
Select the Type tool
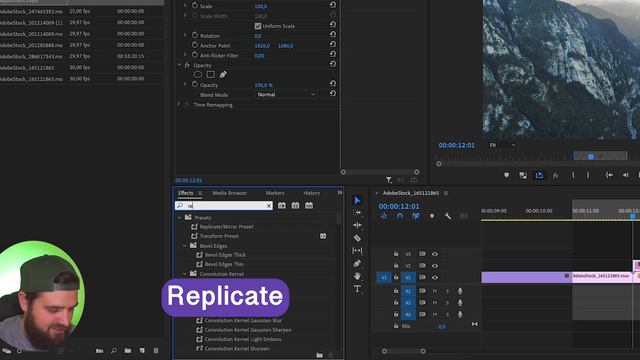(x=357, y=289)
